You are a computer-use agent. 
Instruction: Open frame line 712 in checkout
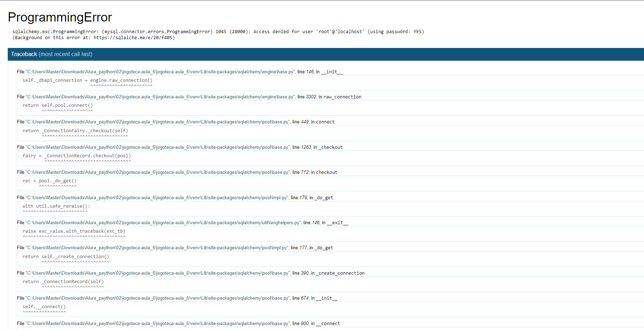point(177,172)
